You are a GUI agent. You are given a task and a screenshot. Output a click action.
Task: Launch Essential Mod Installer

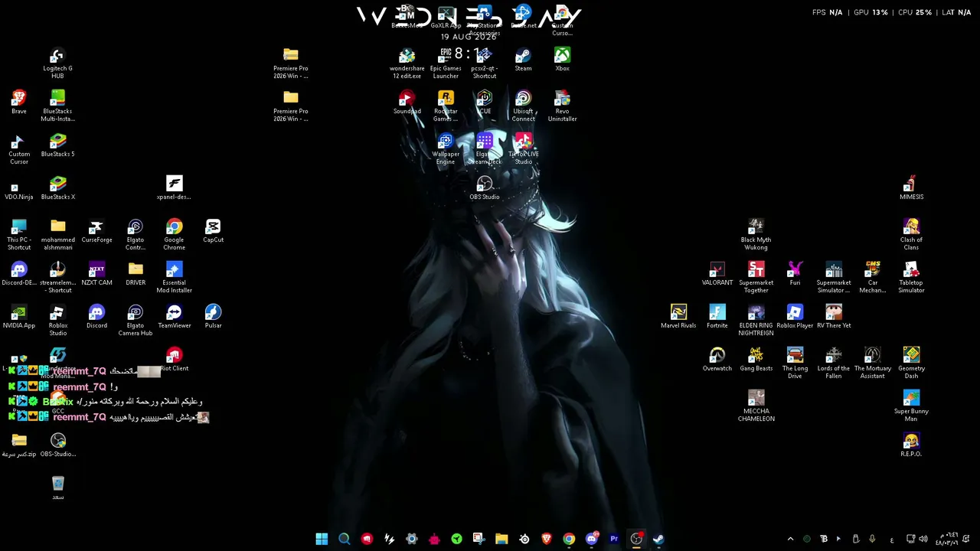pyautogui.click(x=174, y=278)
